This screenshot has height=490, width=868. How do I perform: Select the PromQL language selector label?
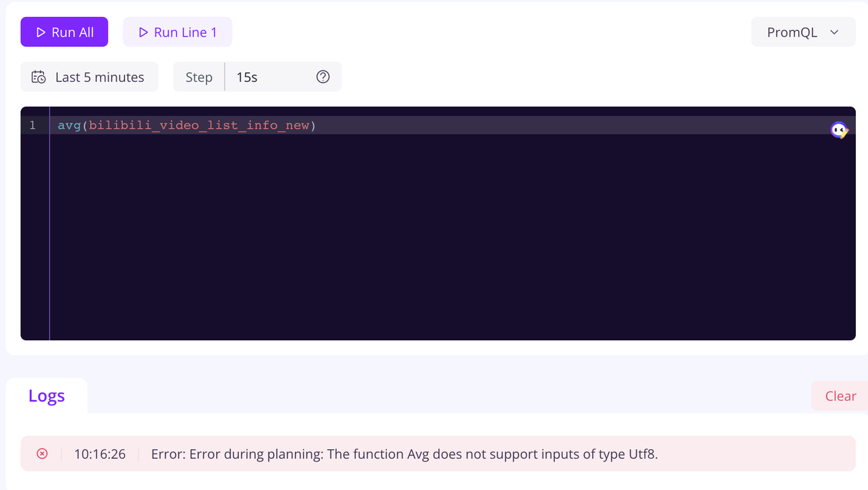click(x=791, y=33)
